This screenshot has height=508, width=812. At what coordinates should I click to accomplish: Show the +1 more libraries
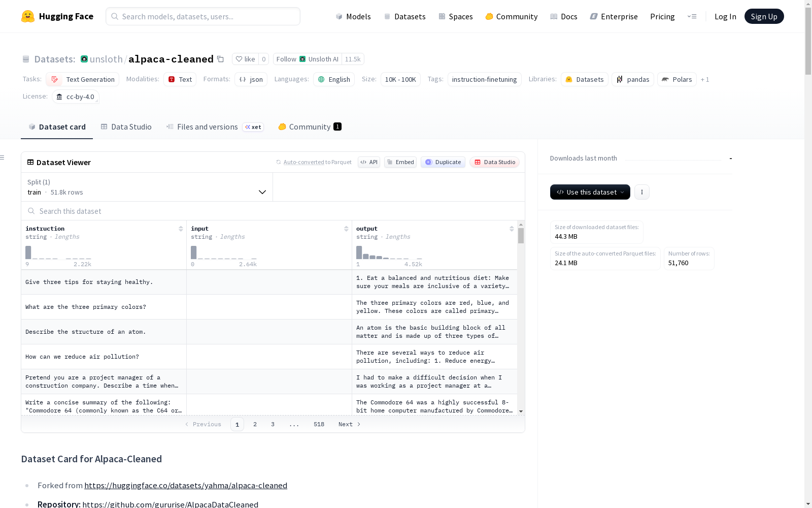(x=705, y=79)
